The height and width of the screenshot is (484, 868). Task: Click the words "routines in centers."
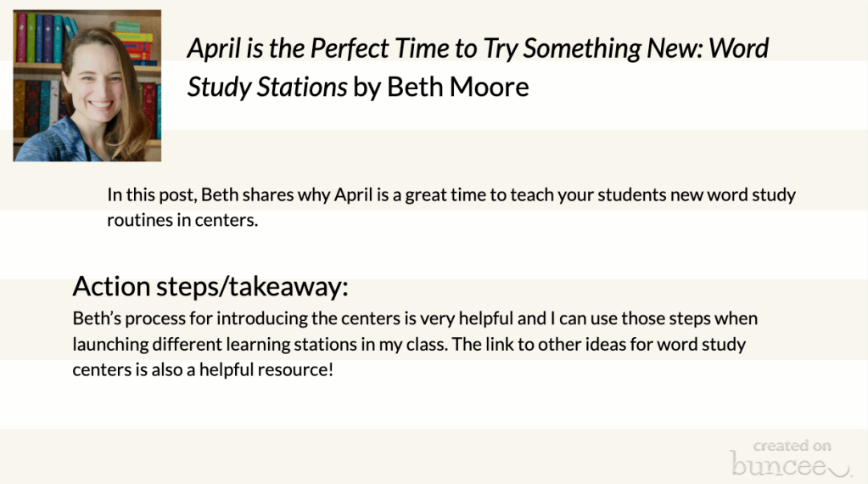[182, 220]
